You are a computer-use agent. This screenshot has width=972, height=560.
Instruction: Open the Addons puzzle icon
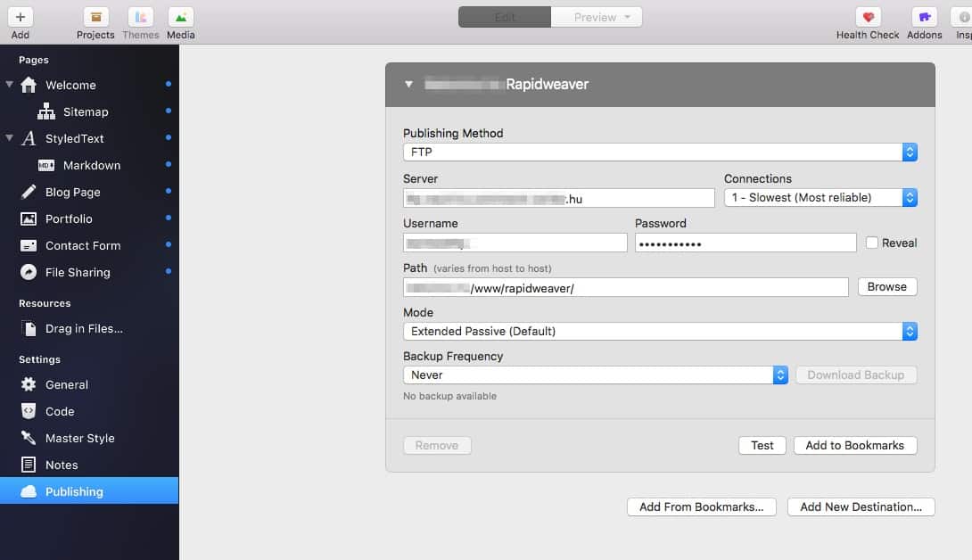coord(924,17)
